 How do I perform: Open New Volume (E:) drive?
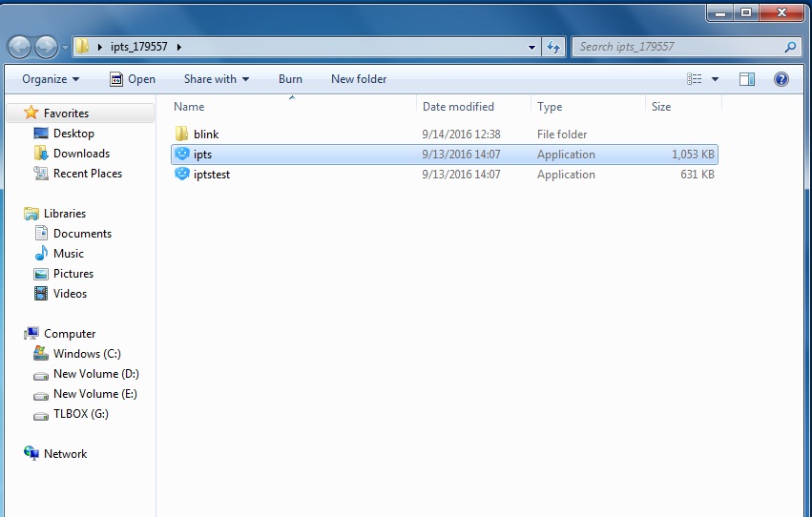coord(95,394)
